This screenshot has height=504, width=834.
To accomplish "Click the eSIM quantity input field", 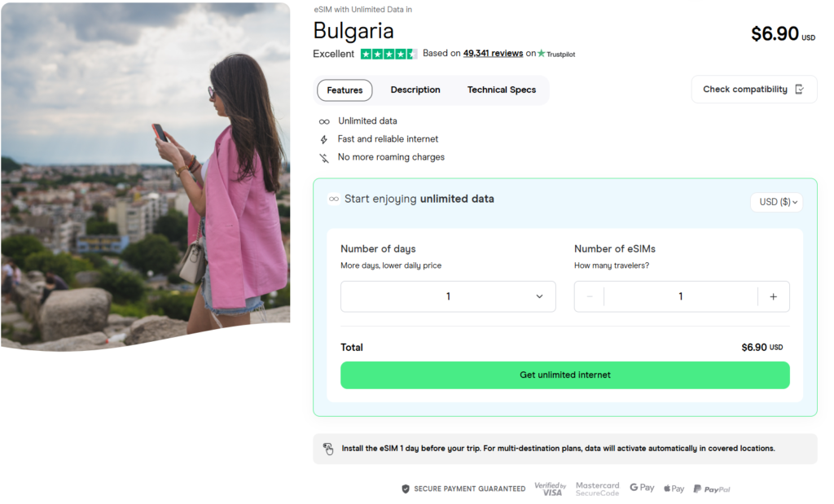I will (682, 296).
